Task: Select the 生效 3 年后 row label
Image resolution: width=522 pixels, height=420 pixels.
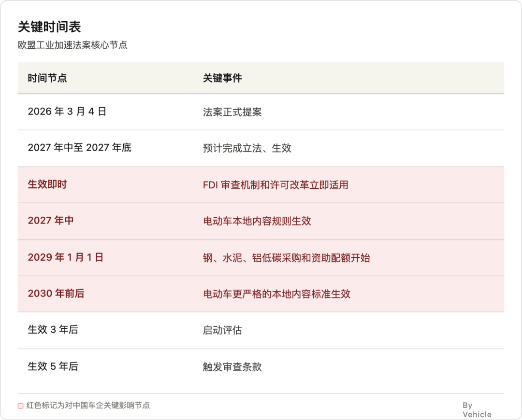Action: click(53, 330)
